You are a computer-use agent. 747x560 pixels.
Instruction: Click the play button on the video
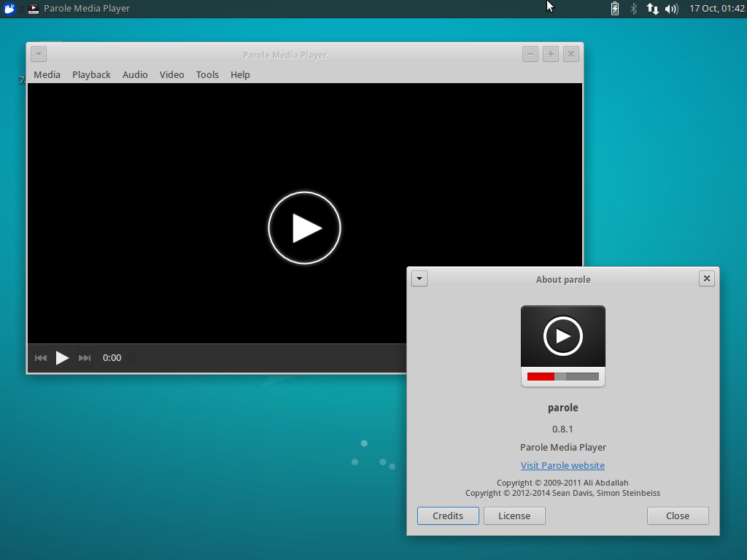[304, 227]
